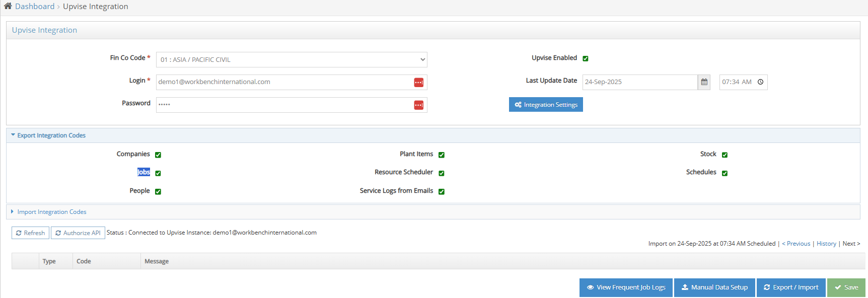
Task: Save the integration settings
Action: click(846, 287)
